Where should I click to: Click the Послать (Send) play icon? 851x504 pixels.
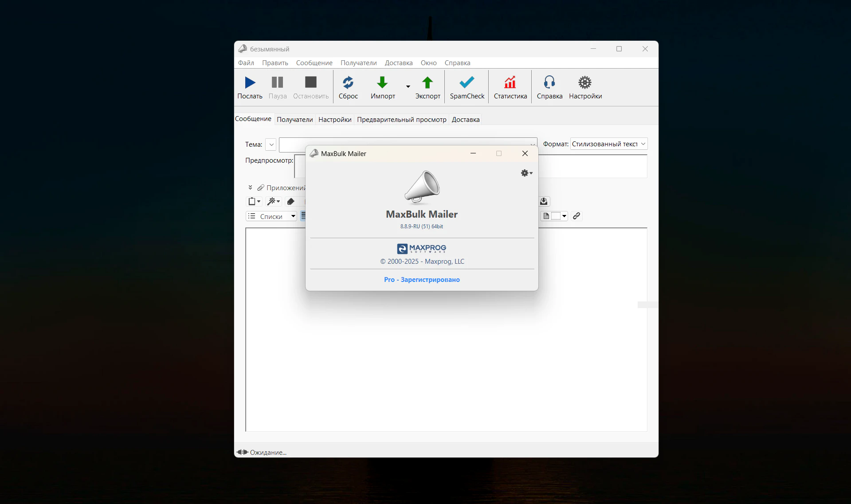point(250,82)
